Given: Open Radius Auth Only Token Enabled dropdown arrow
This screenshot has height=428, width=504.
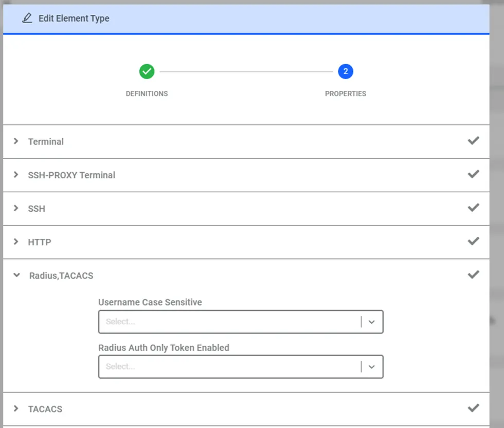Looking at the screenshot, I should click(371, 367).
